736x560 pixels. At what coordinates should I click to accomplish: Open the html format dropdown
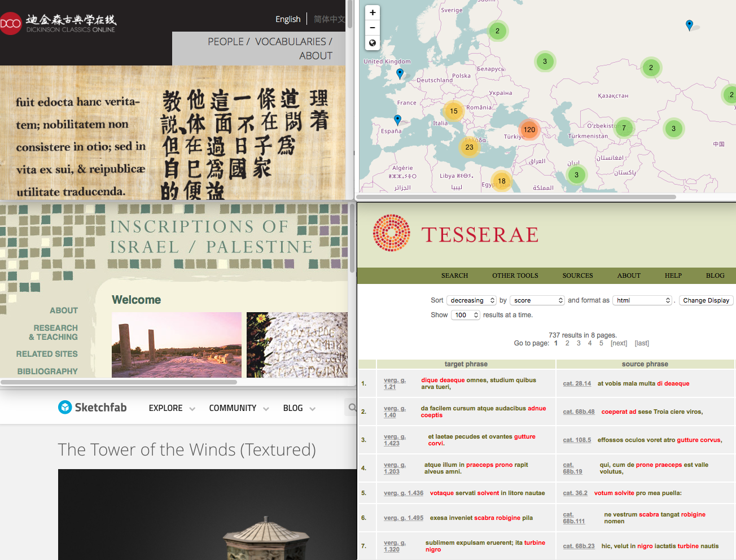[642, 300]
